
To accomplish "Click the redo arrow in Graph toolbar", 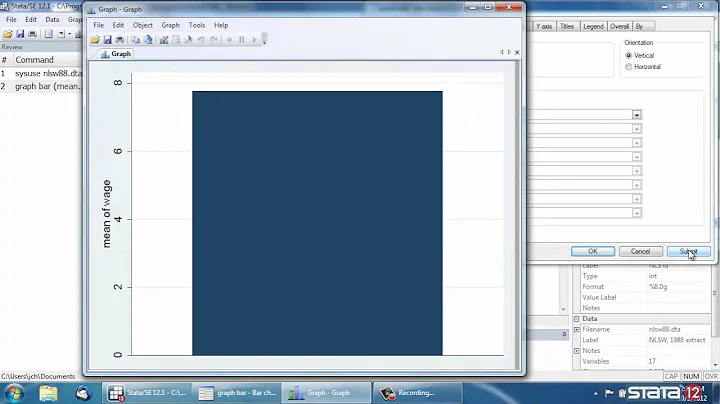I will tap(214, 40).
